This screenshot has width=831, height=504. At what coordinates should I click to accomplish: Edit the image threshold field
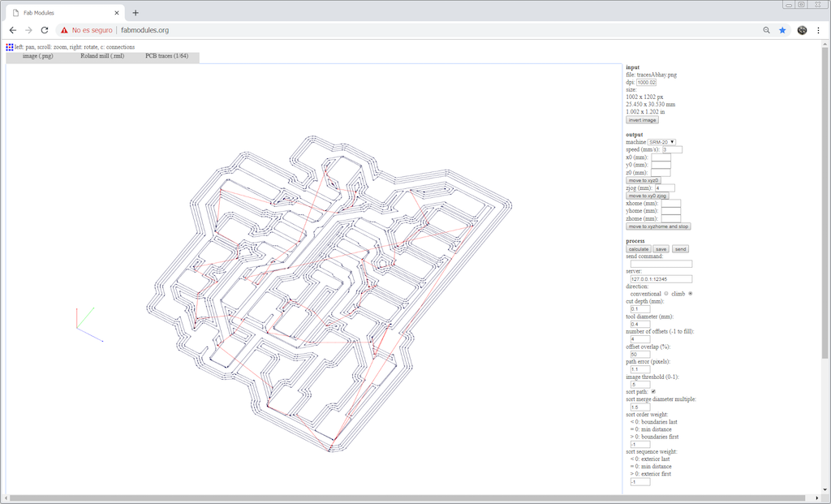640,384
